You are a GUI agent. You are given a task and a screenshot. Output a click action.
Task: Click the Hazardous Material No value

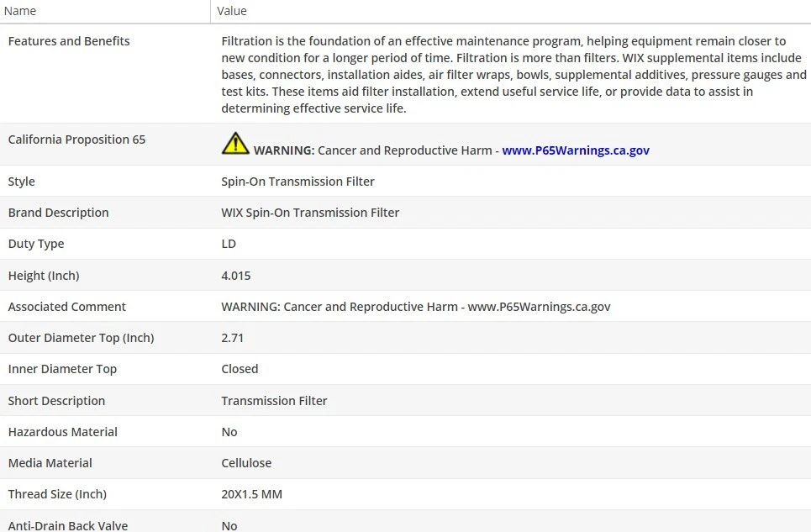click(x=229, y=432)
